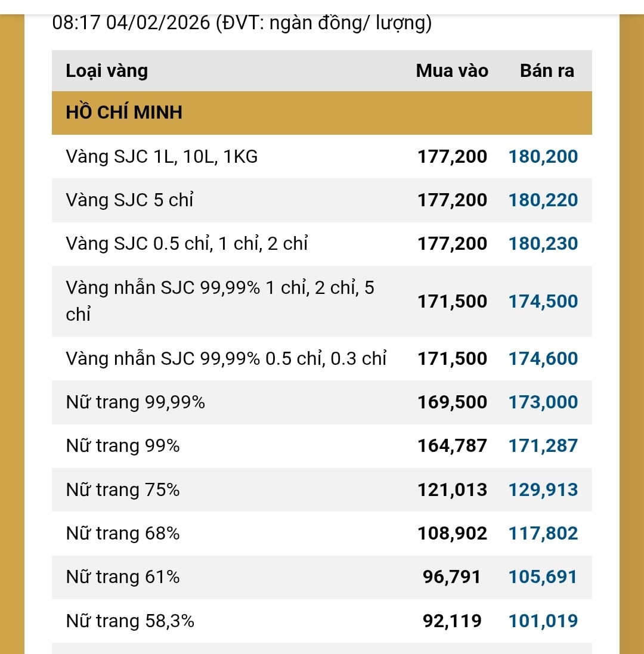Image resolution: width=644 pixels, height=654 pixels.
Task: Click sell price 180,200
Action: click(x=543, y=156)
